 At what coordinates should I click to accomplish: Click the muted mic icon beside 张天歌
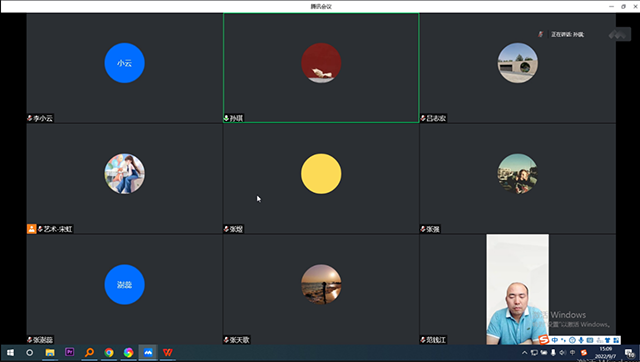[226, 340]
